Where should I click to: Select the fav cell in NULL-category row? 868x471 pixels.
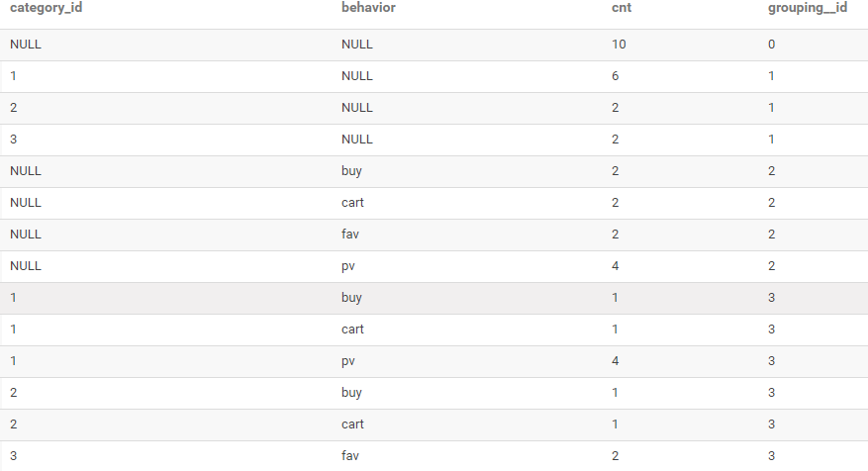(x=349, y=235)
